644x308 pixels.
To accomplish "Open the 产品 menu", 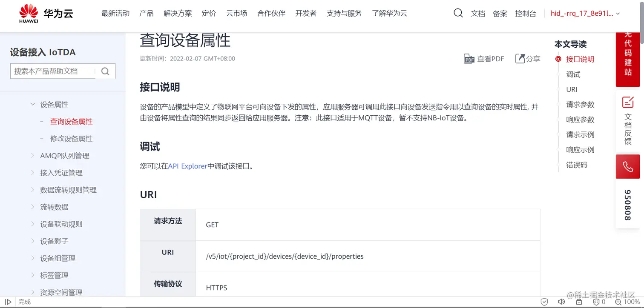I will 147,14.
